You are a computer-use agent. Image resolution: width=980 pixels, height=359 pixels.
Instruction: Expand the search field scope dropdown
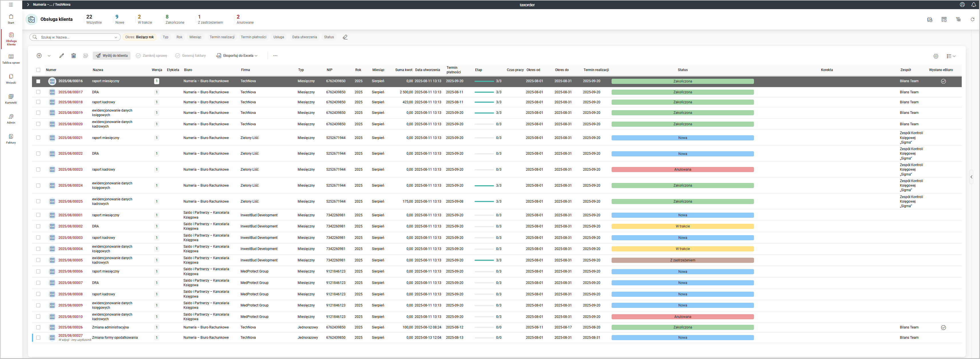click(x=116, y=37)
